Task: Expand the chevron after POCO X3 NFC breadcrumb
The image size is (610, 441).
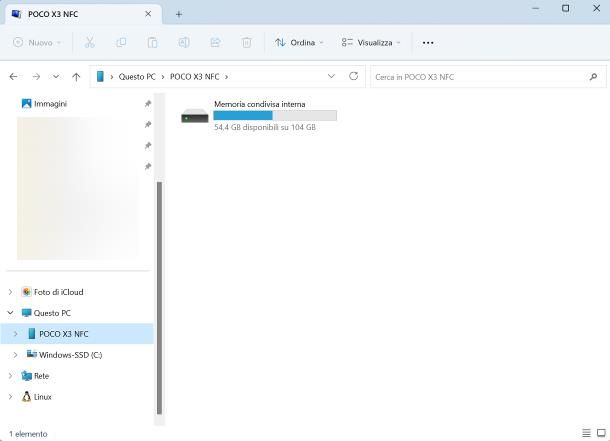Action: (226, 77)
